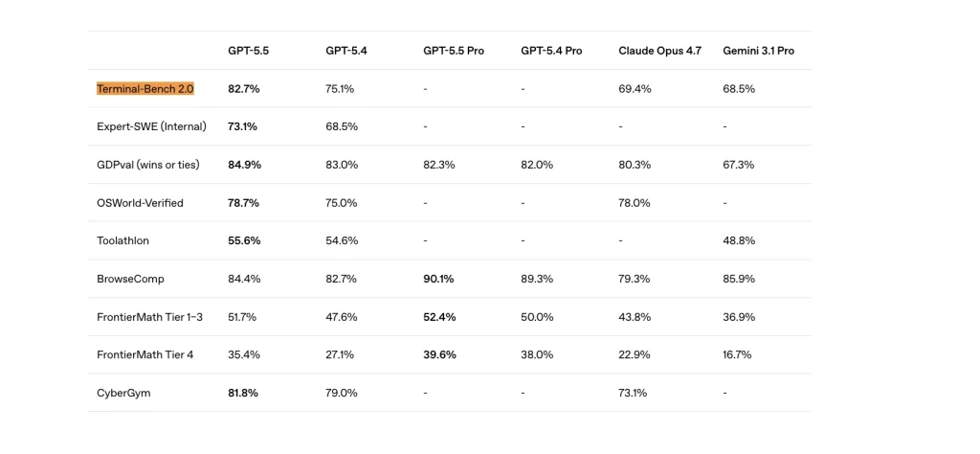
Task: Select the GPT-5.4 column header
Action: (346, 51)
